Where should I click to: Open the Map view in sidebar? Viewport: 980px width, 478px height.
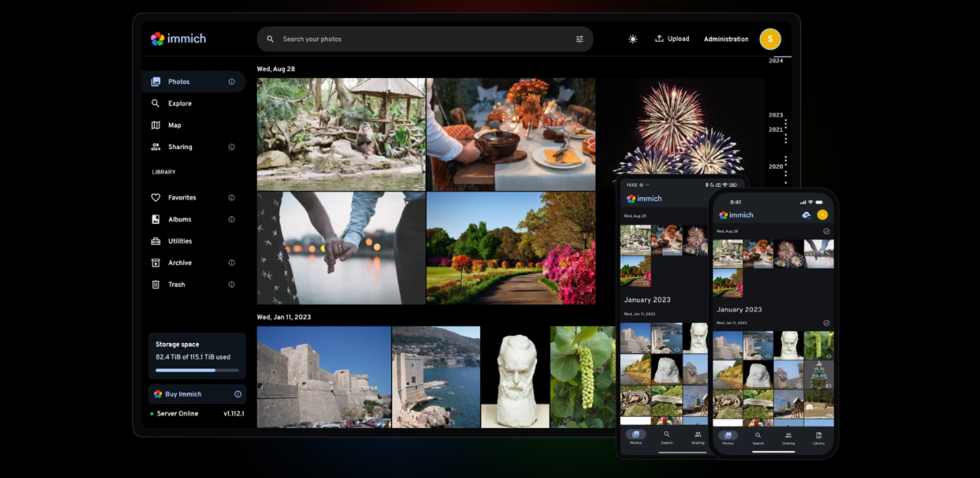tap(174, 125)
